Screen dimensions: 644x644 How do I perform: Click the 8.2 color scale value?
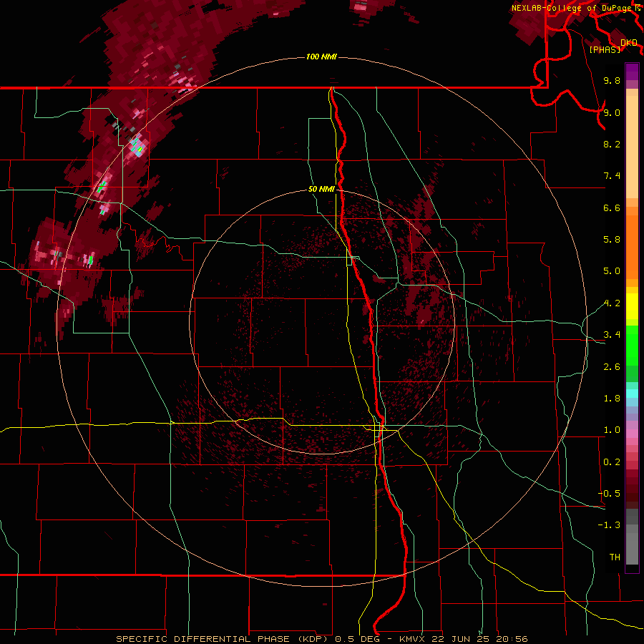[612, 144]
